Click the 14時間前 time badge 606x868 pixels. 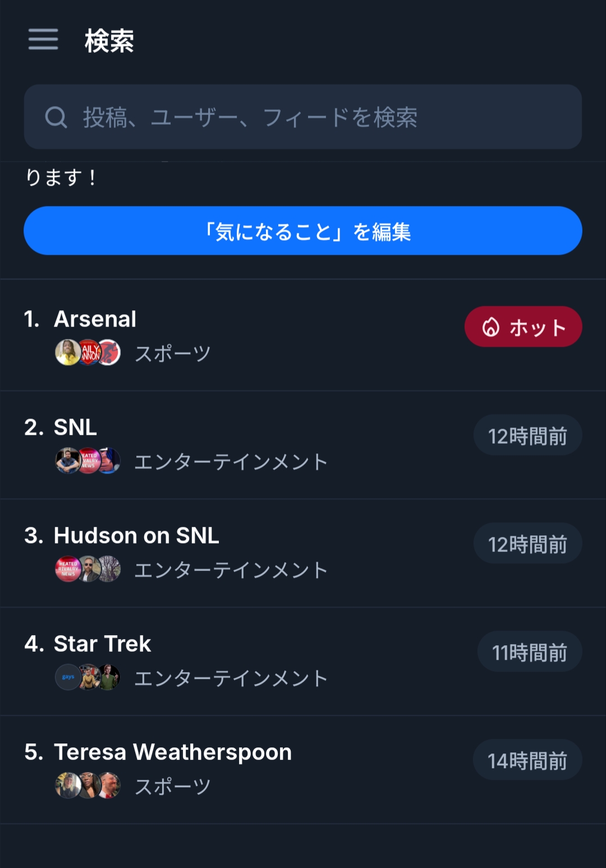coord(527,760)
